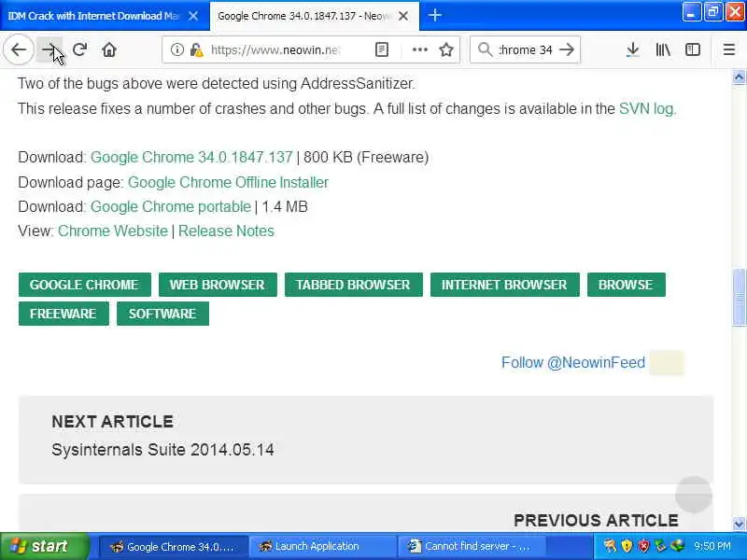Click the insecure padlock warning icon
Image resolution: width=747 pixels, height=560 pixels.
point(196,49)
